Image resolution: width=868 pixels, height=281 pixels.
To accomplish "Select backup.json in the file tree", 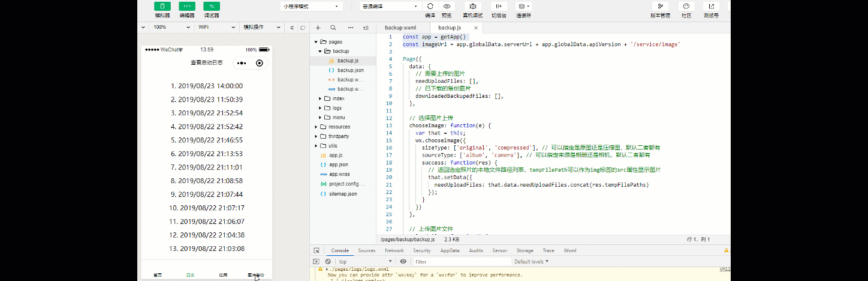I will [344, 70].
